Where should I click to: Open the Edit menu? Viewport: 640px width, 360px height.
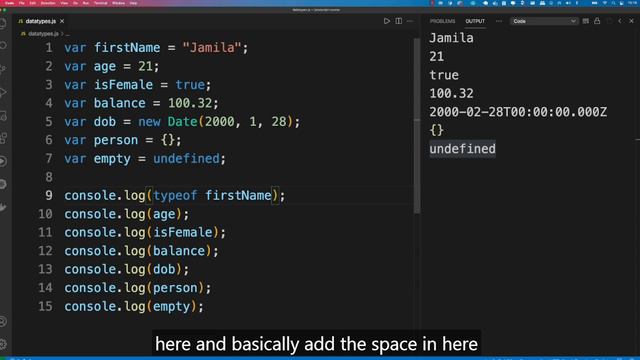tap(33, 3)
